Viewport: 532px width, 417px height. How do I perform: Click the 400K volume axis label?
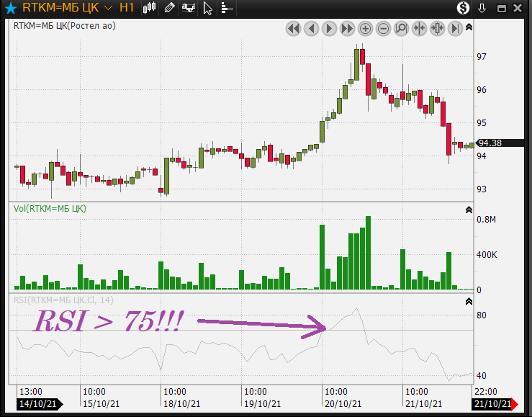coord(487,255)
